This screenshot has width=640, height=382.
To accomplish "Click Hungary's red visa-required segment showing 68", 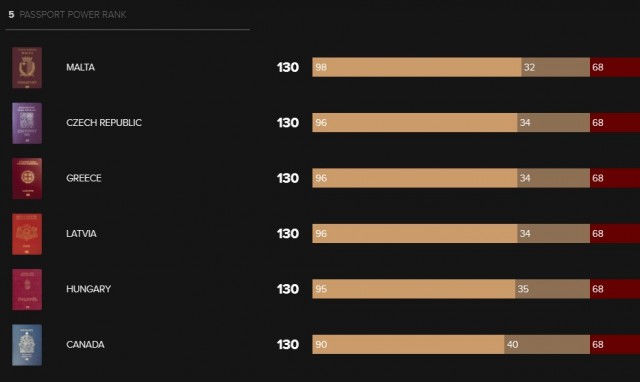I will [615, 289].
